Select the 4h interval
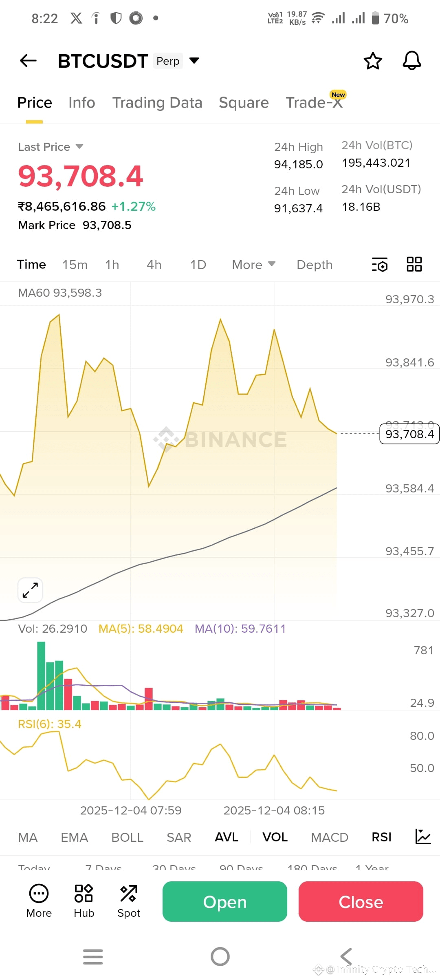The image size is (440, 980). 154,265
